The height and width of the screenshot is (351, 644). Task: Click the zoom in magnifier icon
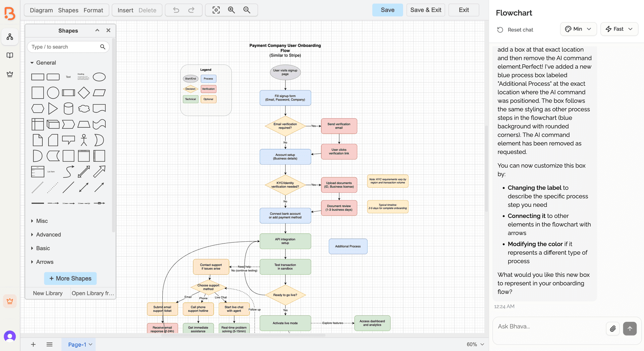(231, 10)
